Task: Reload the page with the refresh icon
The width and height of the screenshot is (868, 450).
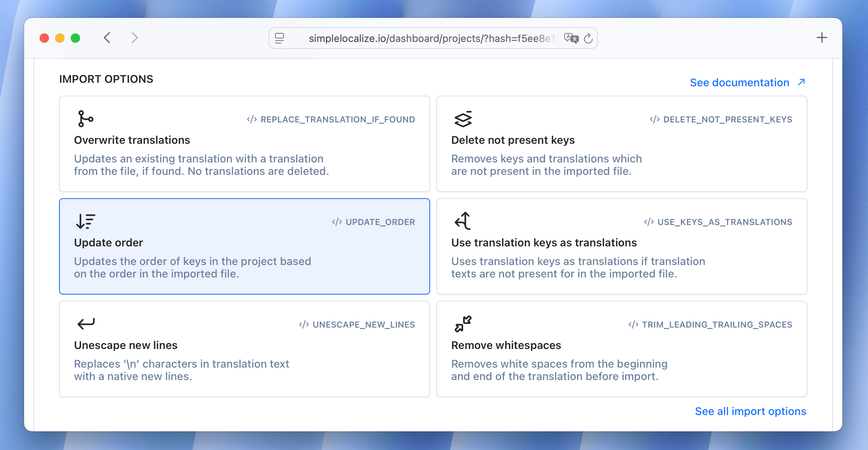Action: click(x=588, y=38)
